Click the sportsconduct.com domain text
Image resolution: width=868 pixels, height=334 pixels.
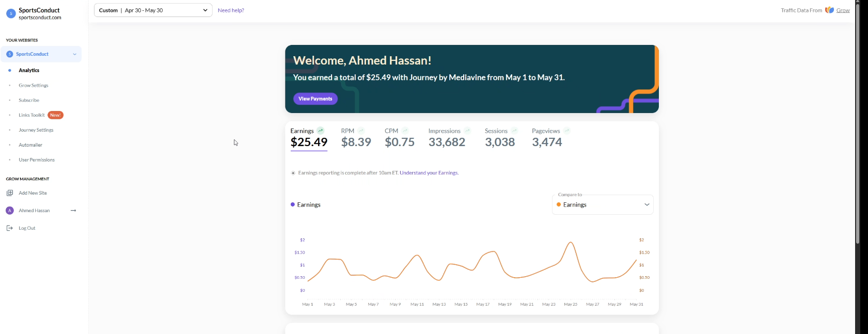[x=40, y=18]
